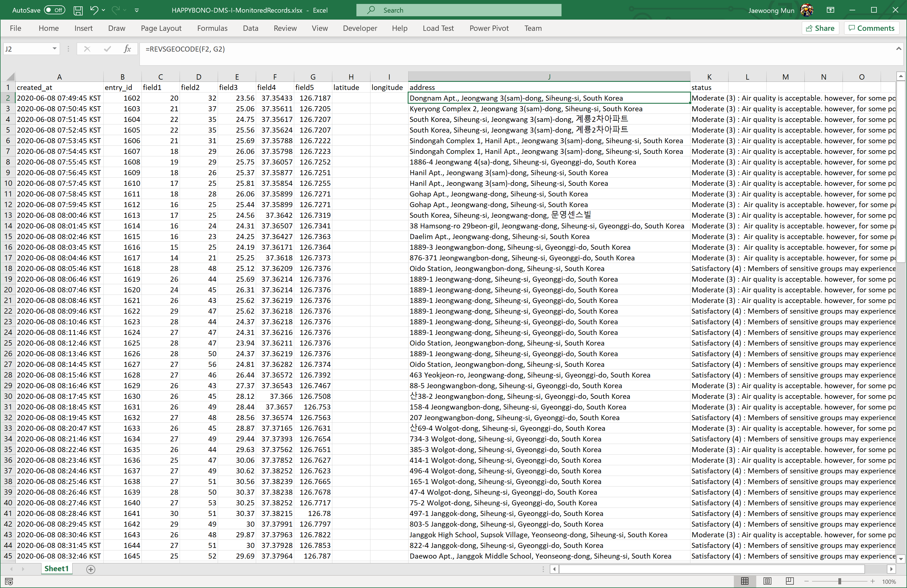Open the Redo history dropdown arrow
The width and height of the screenshot is (907, 588).
125,10
